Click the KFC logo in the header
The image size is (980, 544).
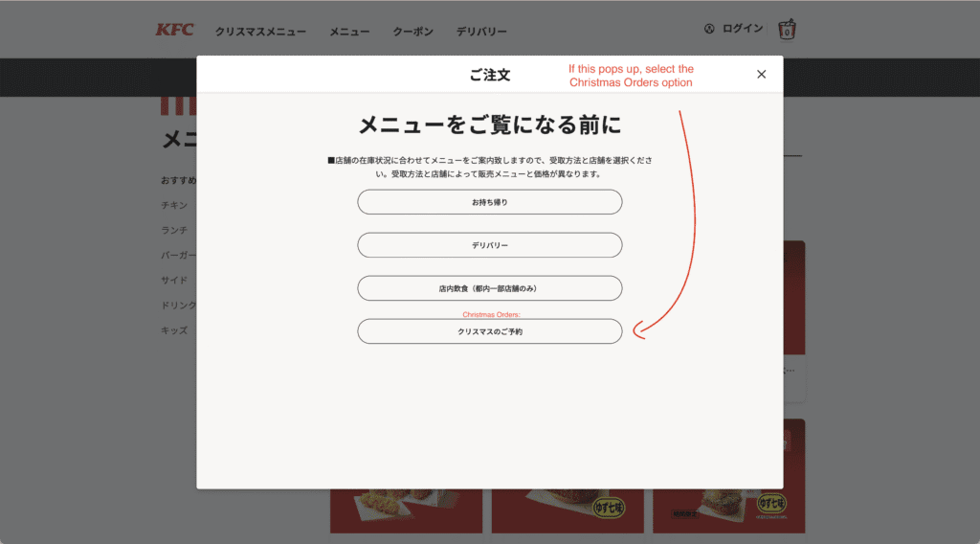174,30
